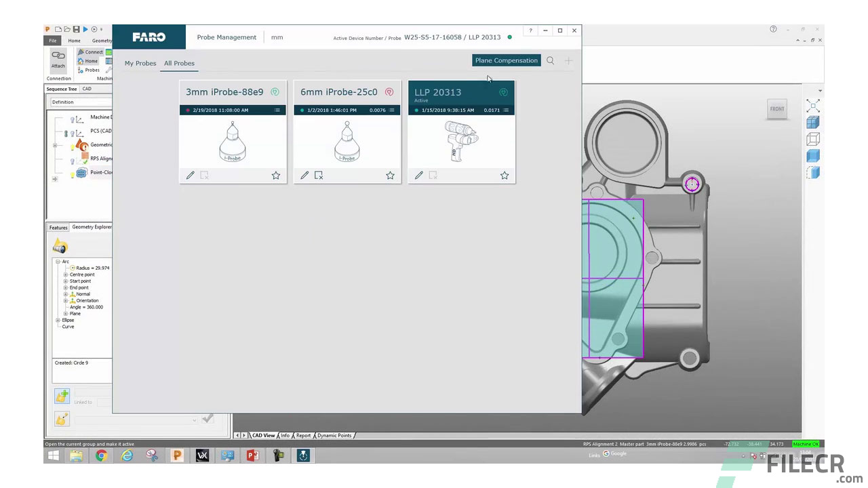Screen dimensions: 868x488
Task: Click the target status icon on 3mm iProbe-88e9
Action: [x=275, y=92]
